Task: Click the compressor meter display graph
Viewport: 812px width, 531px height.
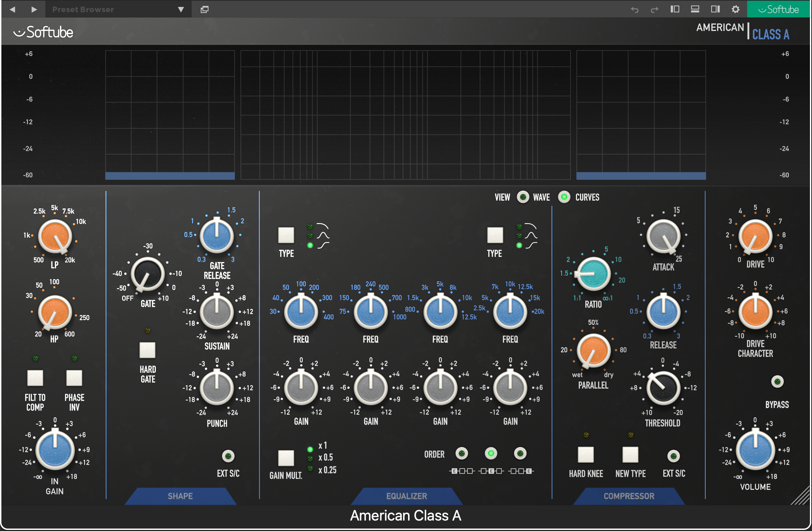Action: click(x=641, y=115)
